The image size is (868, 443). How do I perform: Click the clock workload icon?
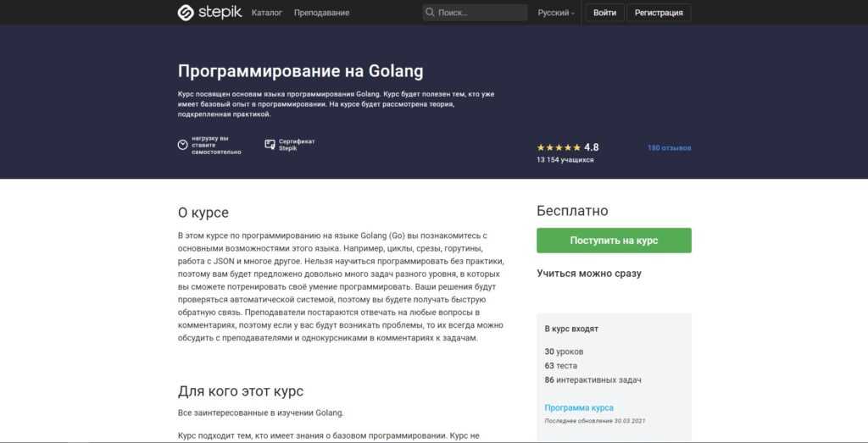[x=183, y=145]
